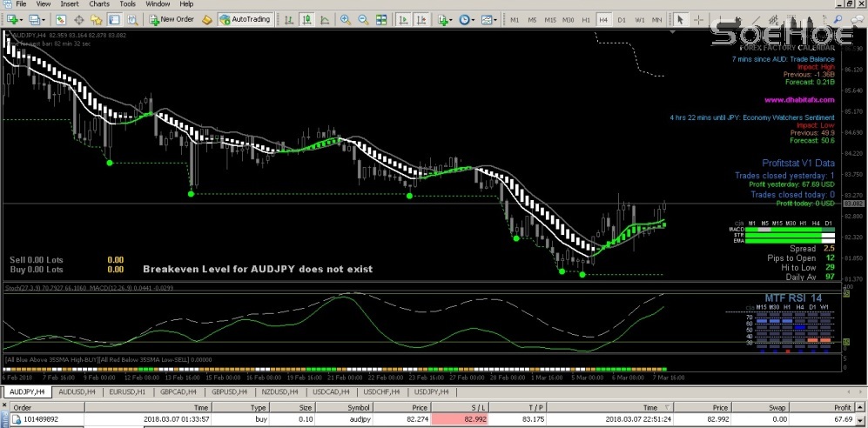The height and width of the screenshot is (428, 868).
Task: Expand the periodicity clock dropdown
Action: pos(473,19)
